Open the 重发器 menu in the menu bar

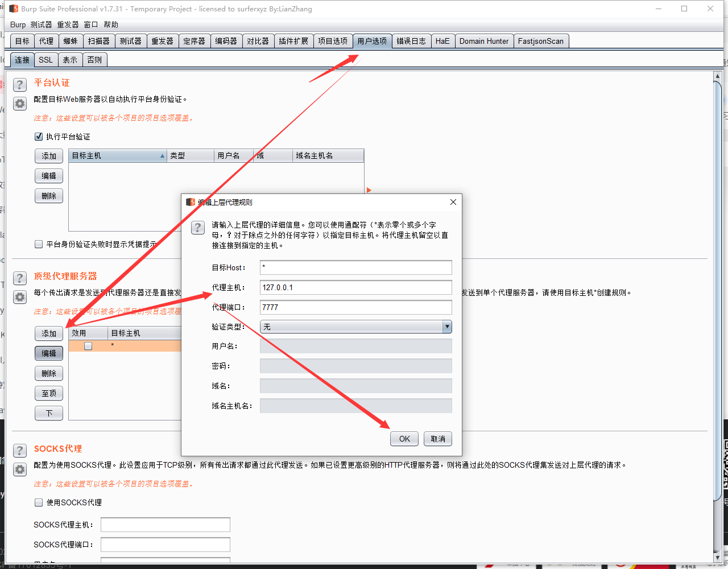tap(68, 24)
